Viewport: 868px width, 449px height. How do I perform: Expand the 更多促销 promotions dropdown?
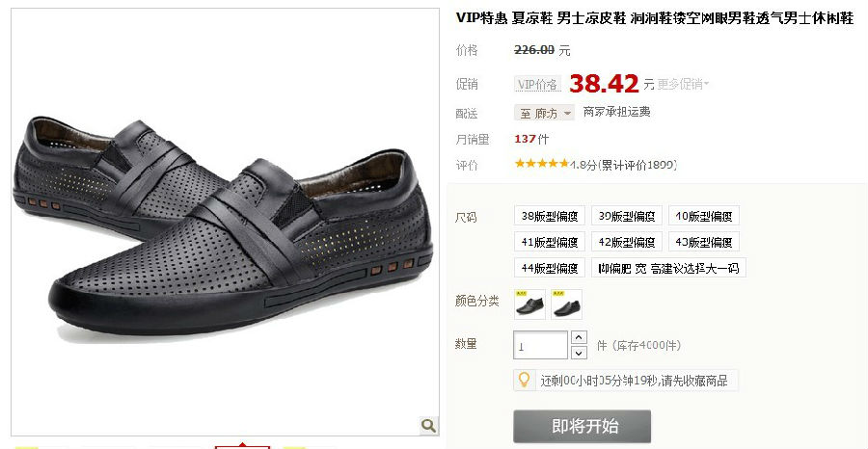(x=683, y=85)
